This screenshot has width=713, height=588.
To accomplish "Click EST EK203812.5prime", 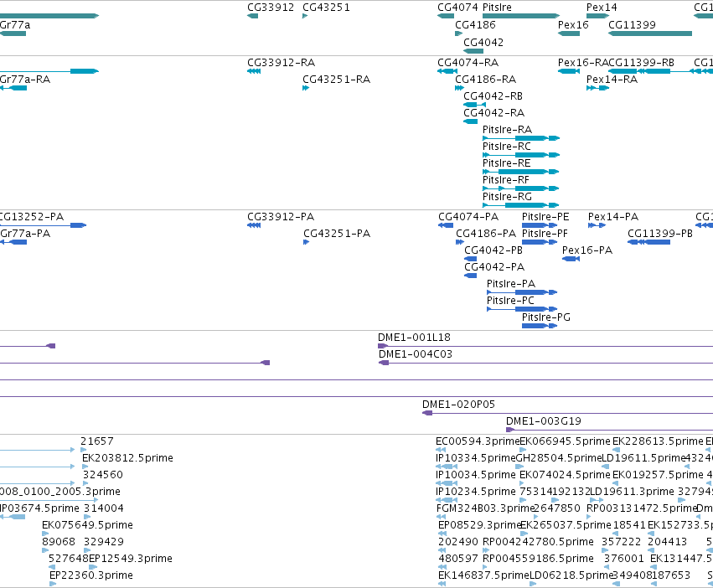I will click(x=128, y=458).
